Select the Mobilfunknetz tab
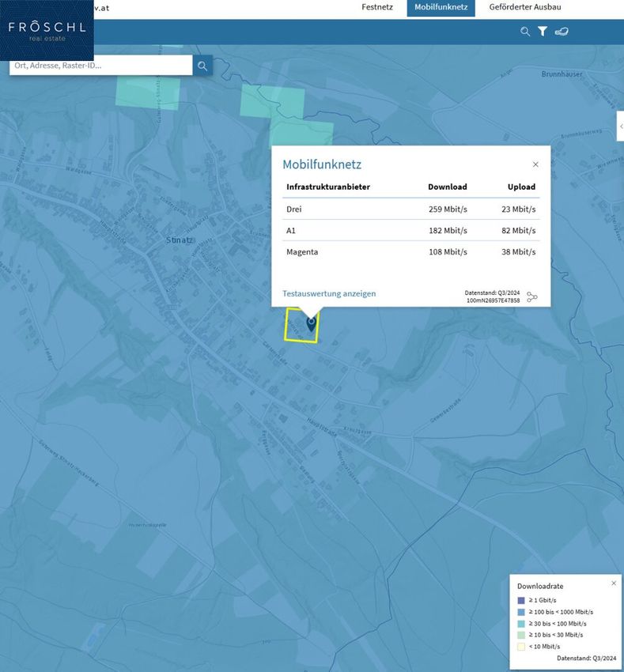Screen dimensions: 624x672 pos(441,7)
